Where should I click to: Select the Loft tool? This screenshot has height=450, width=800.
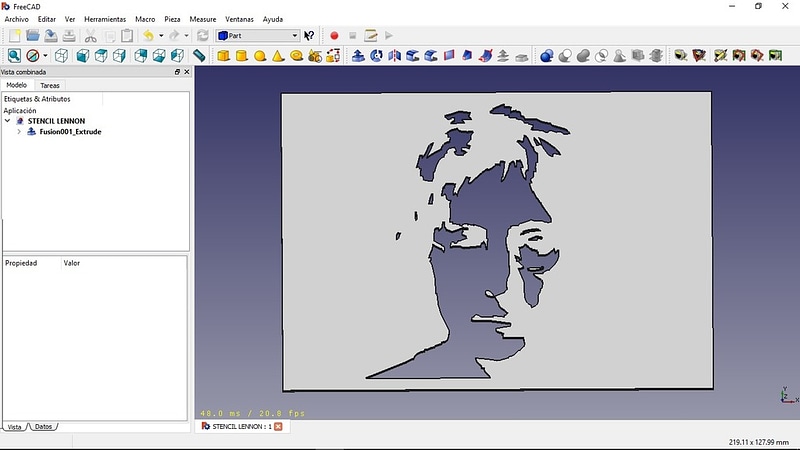point(467,56)
